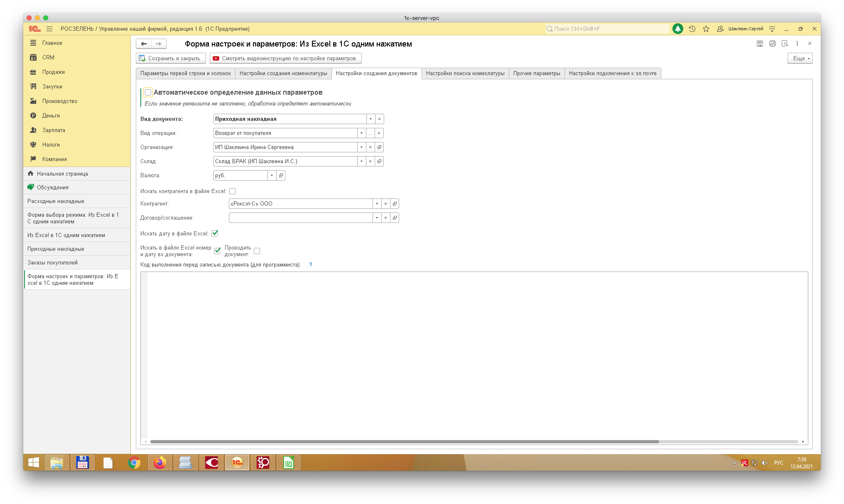Image resolution: width=844 pixels, height=504 pixels.
Task: Clear the Вид документа field
Action: [379, 119]
